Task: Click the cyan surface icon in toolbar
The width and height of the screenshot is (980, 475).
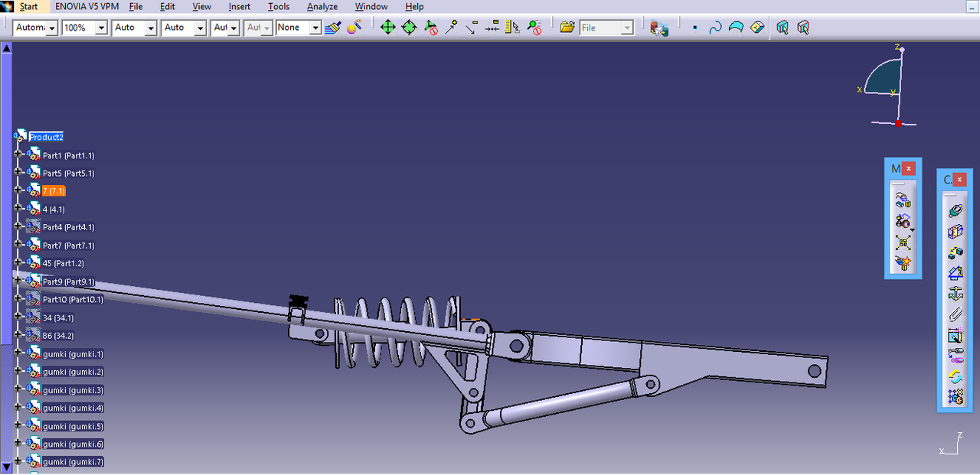Action: tap(736, 28)
